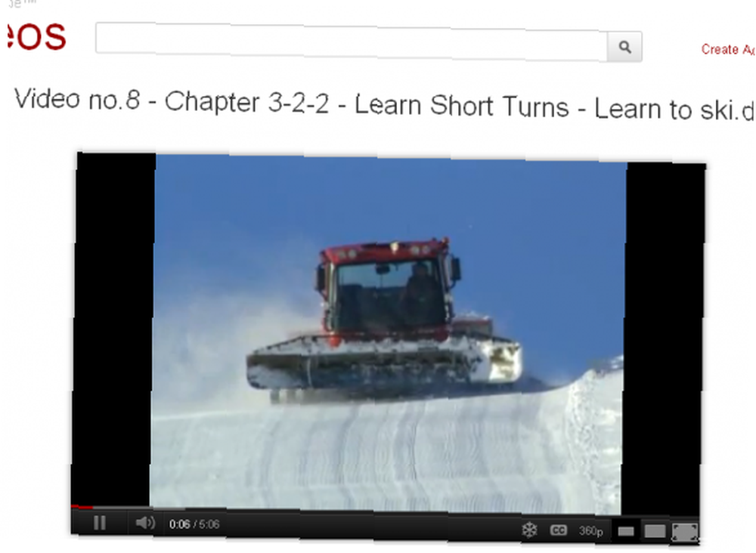Viewport: 756px width, 553px height.
Task: Click the red YouTube logo
Action: click(x=36, y=36)
